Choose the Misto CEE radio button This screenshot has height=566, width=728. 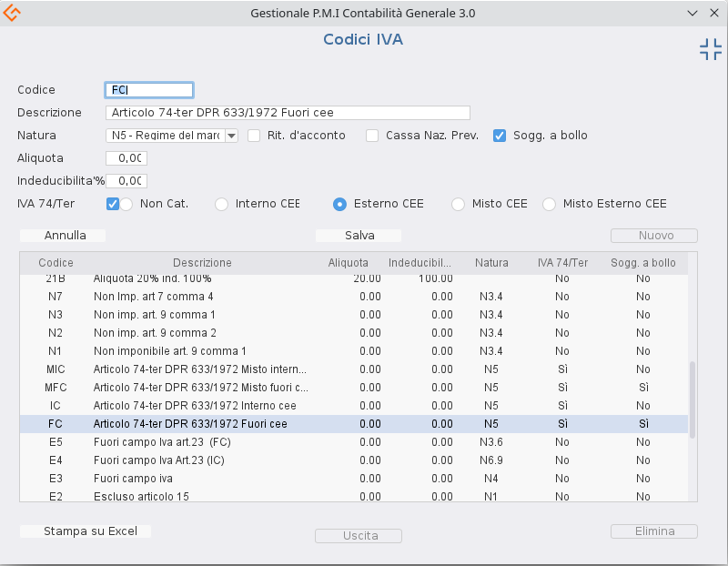pos(458,205)
